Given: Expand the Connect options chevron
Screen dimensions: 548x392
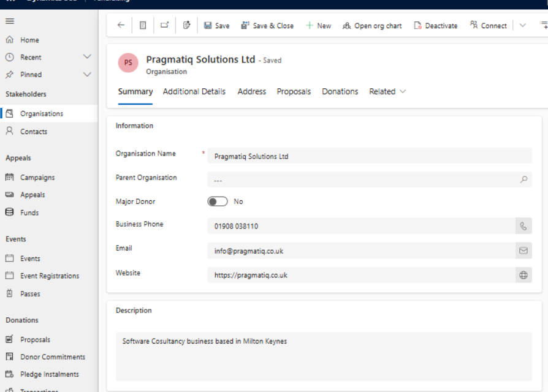Looking at the screenshot, I should pyautogui.click(x=522, y=26).
